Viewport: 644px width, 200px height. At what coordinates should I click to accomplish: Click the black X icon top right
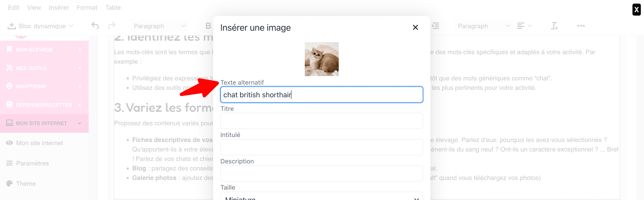(636, 10)
